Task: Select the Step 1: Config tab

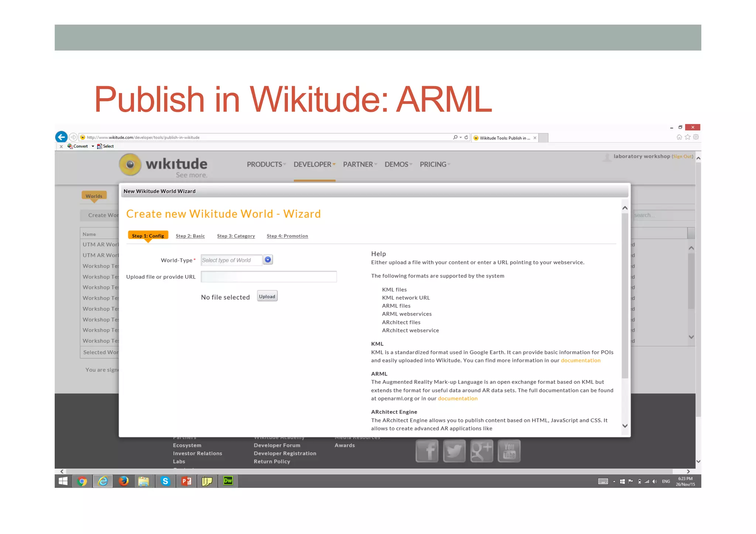Action: tap(148, 236)
